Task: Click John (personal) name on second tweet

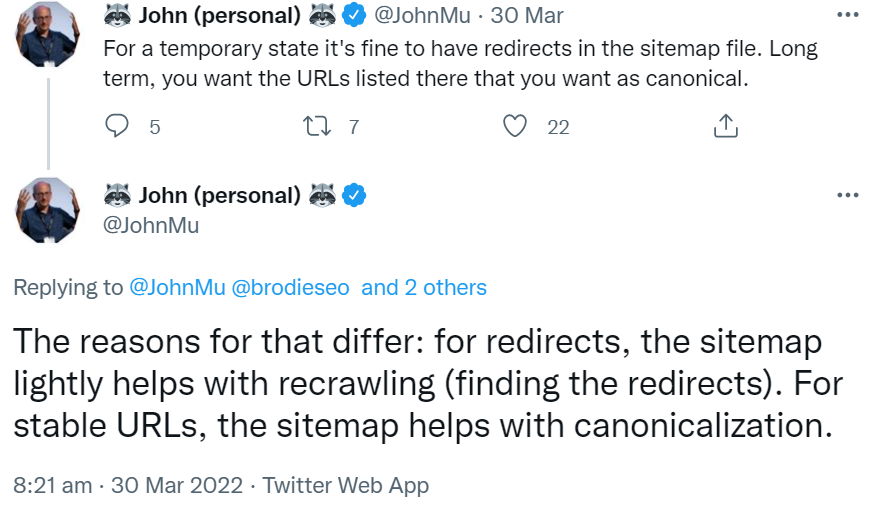Action: tap(219, 195)
